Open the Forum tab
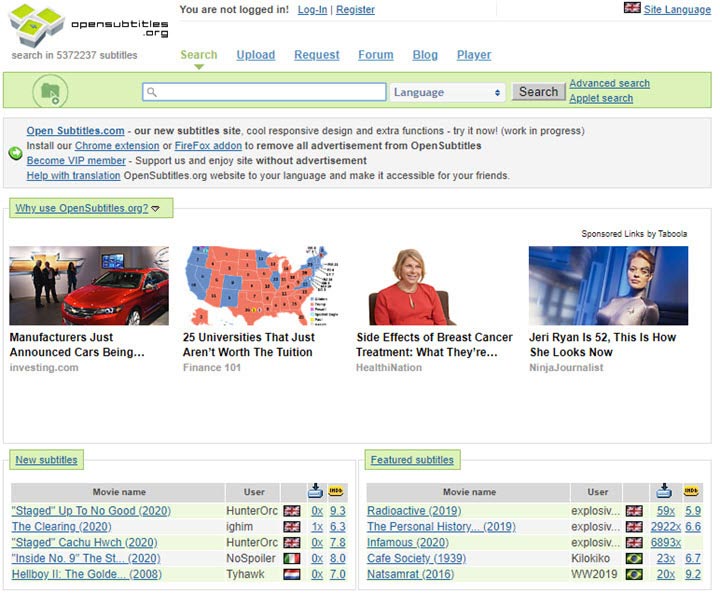This screenshot has width=720, height=593. coord(376,55)
